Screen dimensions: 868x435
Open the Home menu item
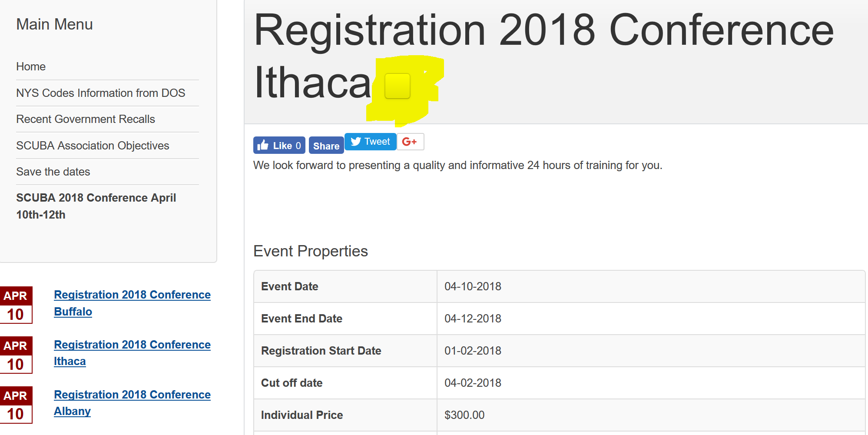click(31, 66)
